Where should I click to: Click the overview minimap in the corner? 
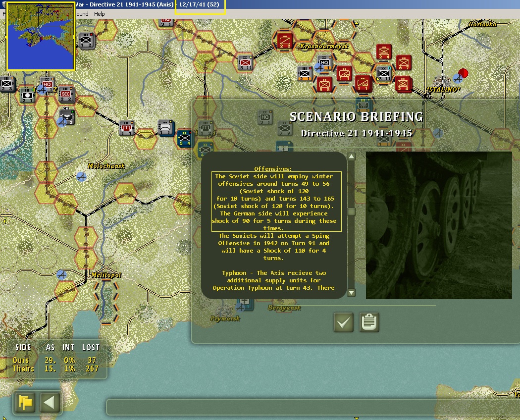click(x=41, y=37)
